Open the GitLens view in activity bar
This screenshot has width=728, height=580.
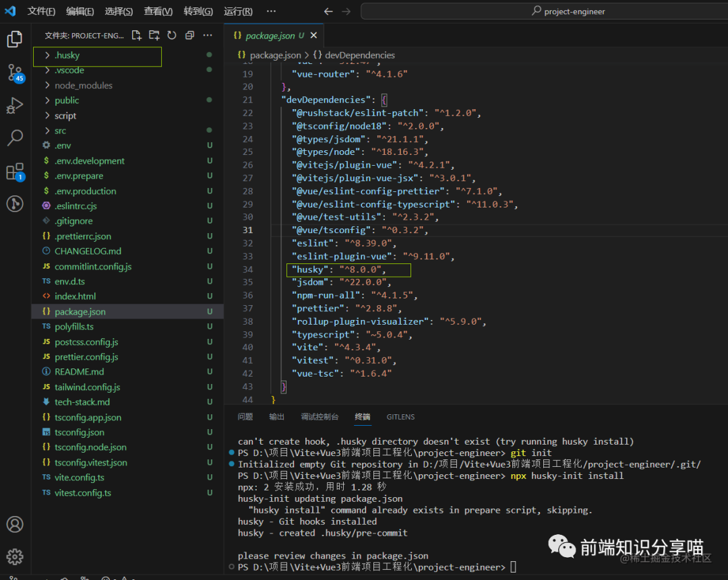(x=15, y=203)
